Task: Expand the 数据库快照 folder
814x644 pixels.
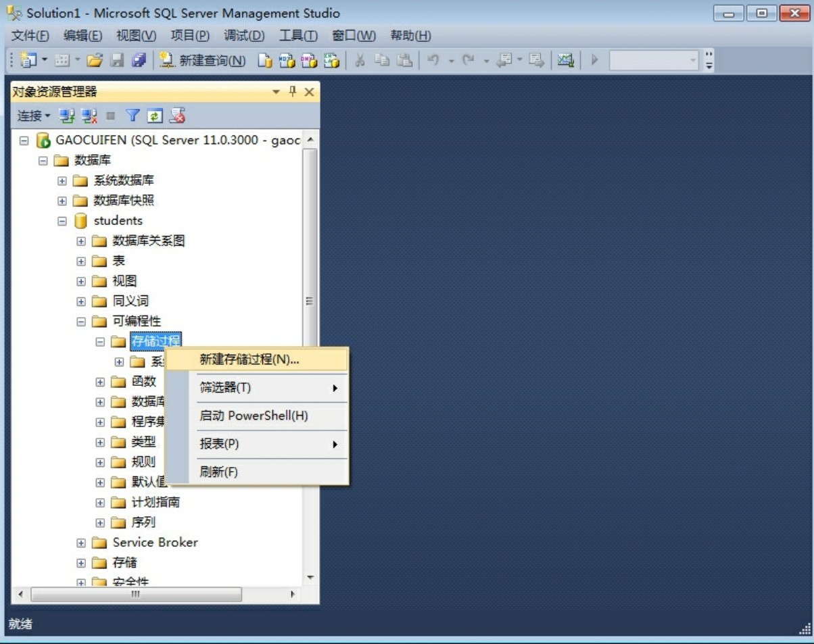Action: [x=62, y=201]
